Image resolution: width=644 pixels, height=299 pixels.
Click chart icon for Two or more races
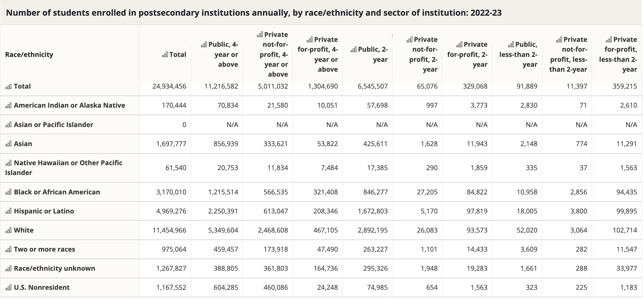coord(8,249)
